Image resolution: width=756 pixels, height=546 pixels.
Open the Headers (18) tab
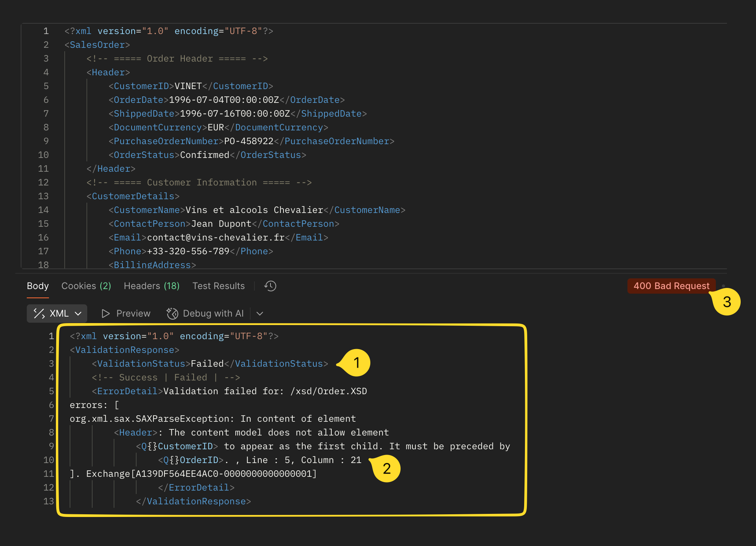[151, 286]
